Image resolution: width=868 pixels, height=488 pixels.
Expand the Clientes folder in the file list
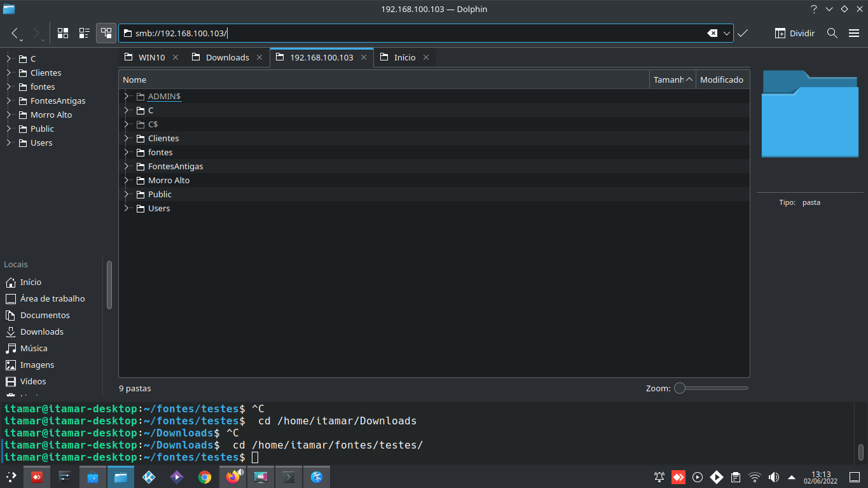pyautogui.click(x=127, y=138)
